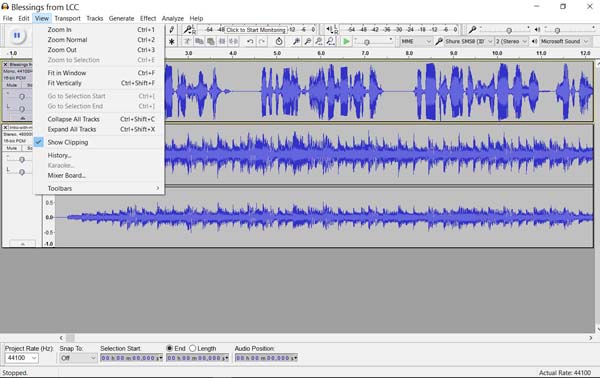Click the recording meter microphone icon

188,29
